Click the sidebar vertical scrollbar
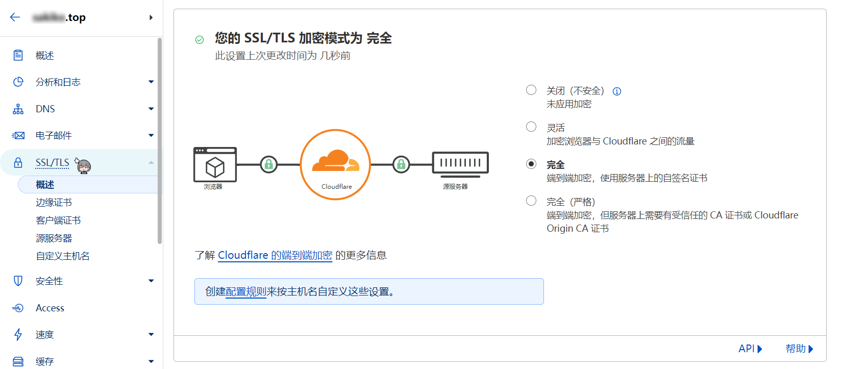 (160, 140)
